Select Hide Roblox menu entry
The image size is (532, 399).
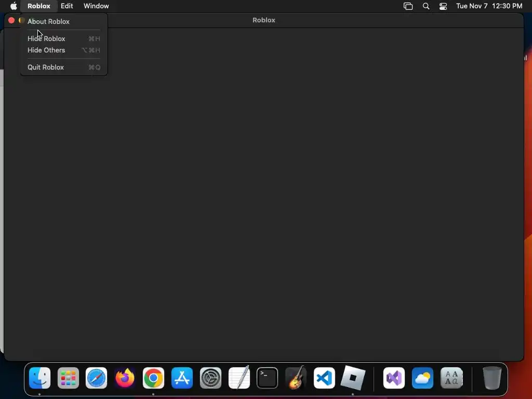64,38
